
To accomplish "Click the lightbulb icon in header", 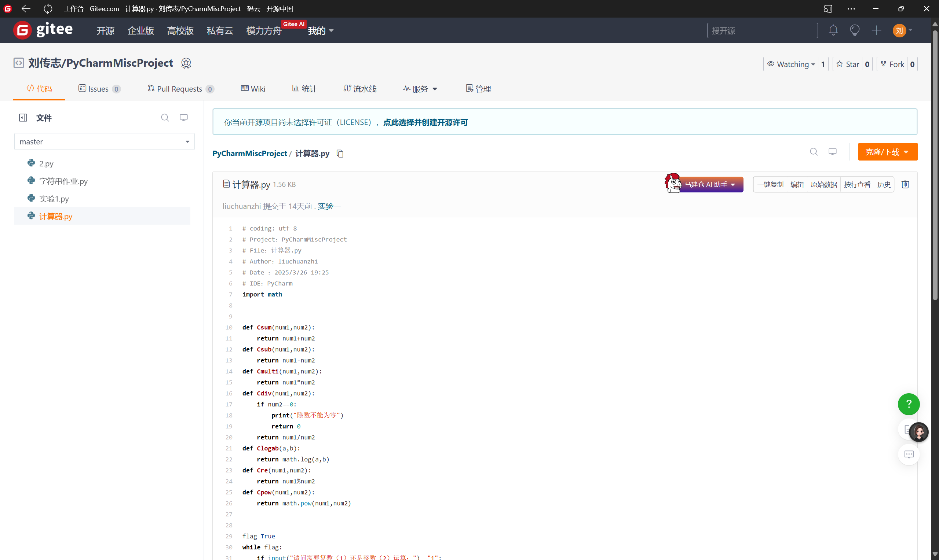I will point(854,30).
